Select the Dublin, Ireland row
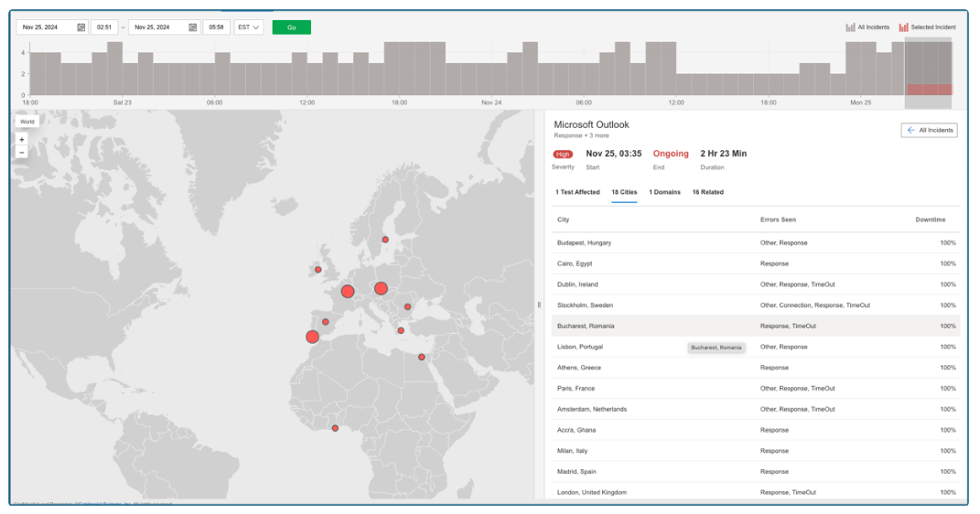 tap(756, 284)
